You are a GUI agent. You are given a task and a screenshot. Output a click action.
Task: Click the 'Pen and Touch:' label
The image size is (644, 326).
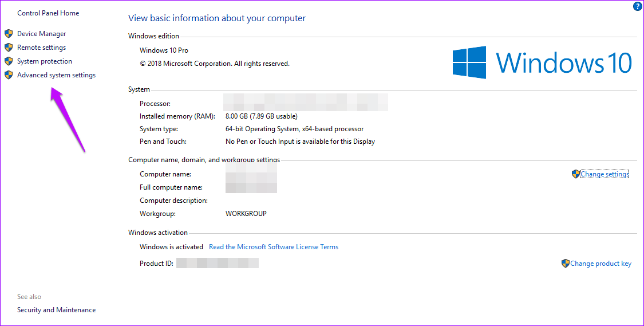163,142
